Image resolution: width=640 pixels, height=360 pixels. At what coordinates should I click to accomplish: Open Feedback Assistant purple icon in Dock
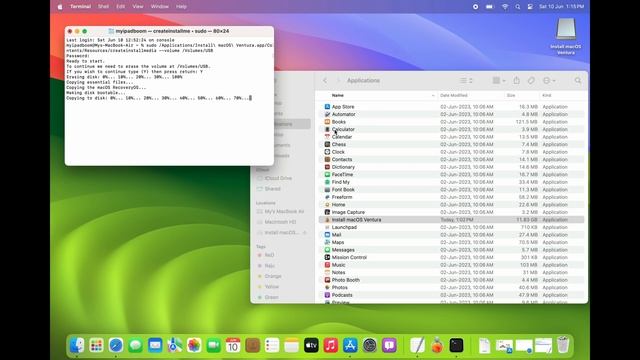[x=389, y=345]
